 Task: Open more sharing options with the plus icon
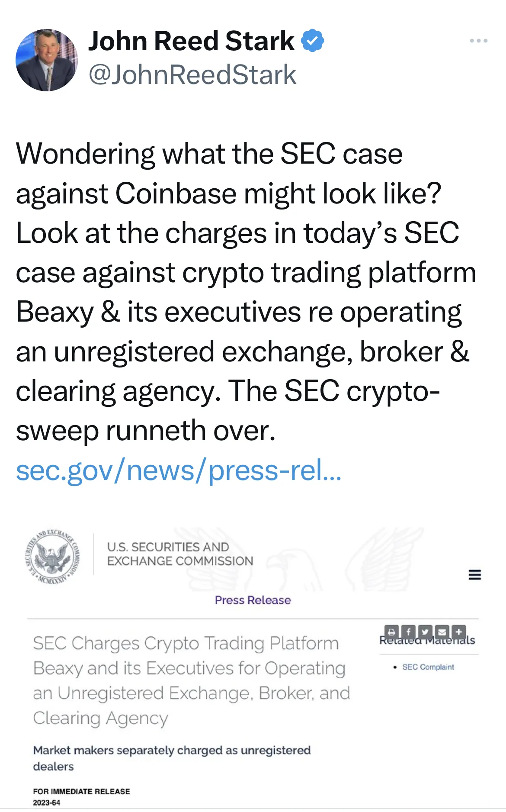458,632
